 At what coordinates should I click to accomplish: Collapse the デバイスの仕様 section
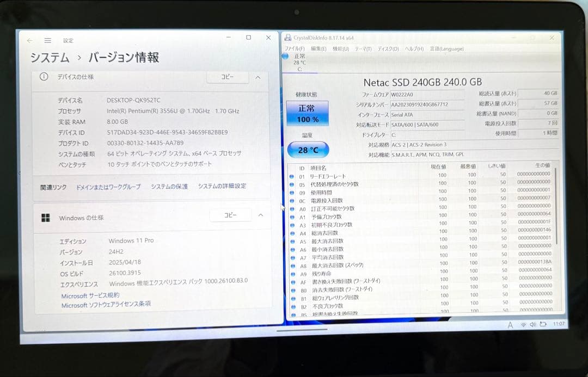(258, 77)
